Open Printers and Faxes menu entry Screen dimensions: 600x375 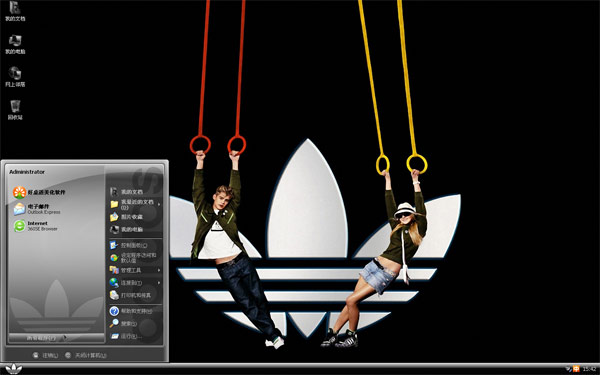pyautogui.click(x=130, y=295)
